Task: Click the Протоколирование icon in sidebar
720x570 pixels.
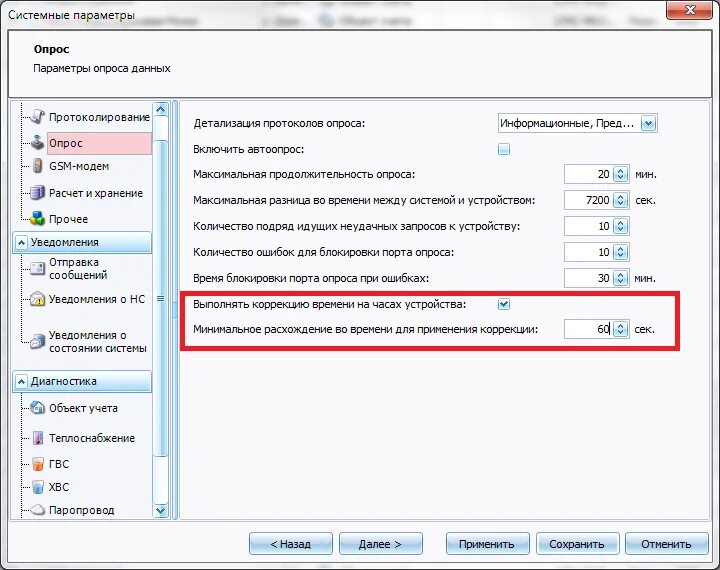Action: [x=38, y=117]
